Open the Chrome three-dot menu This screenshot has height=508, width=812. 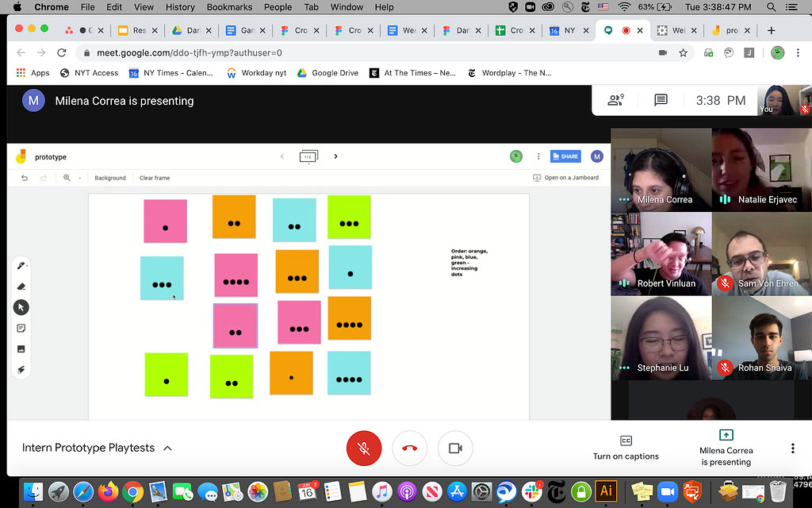[798, 52]
